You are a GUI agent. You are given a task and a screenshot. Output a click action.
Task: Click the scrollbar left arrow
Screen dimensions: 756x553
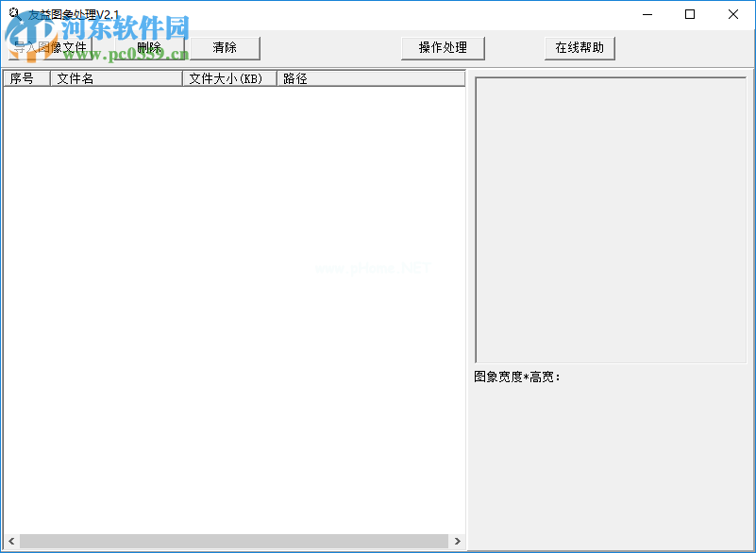(10, 542)
